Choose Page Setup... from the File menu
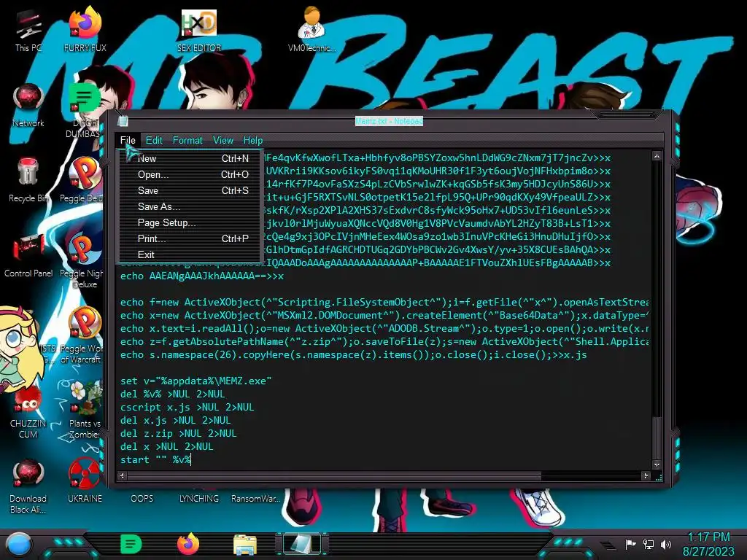Screen dimensions: 747x560 190,222
